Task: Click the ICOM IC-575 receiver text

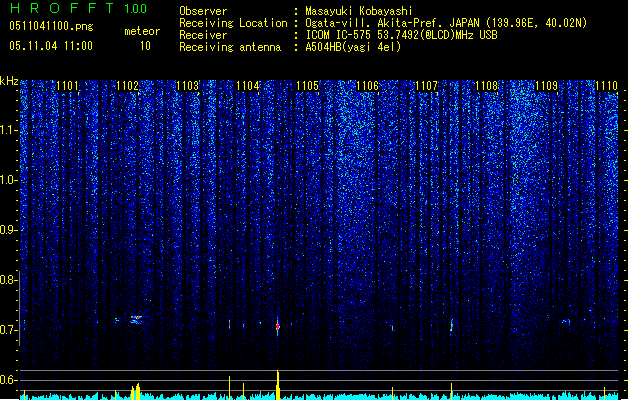Action: [402, 35]
